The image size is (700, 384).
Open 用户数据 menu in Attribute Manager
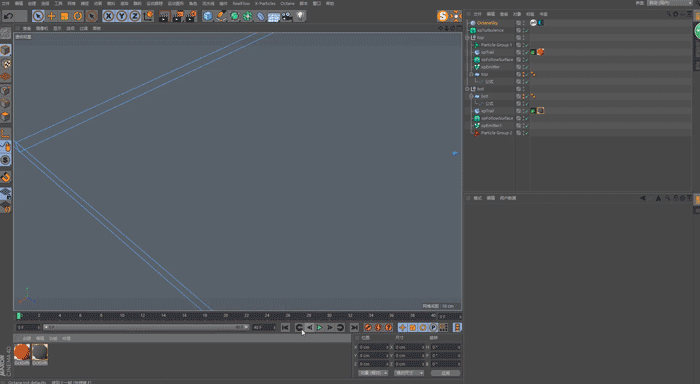[508, 198]
